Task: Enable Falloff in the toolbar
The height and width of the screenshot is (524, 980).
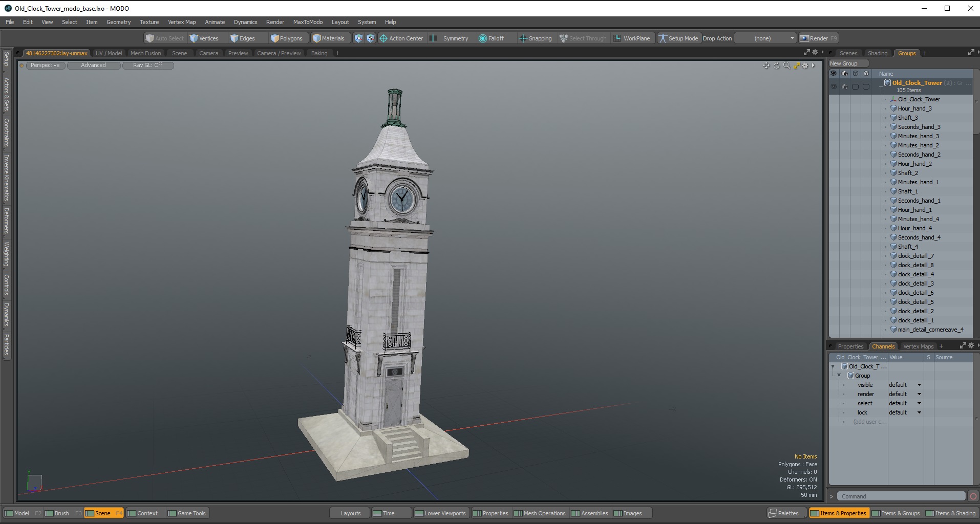Action: [x=491, y=38]
